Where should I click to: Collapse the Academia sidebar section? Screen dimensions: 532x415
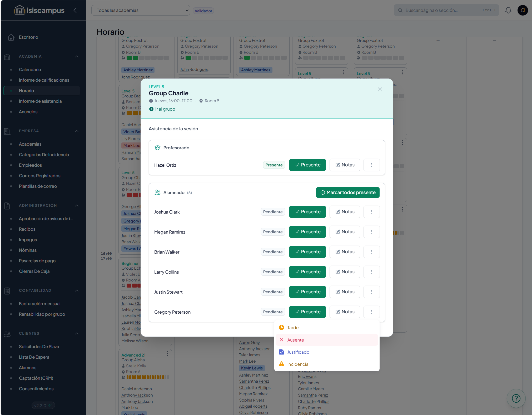click(x=77, y=56)
